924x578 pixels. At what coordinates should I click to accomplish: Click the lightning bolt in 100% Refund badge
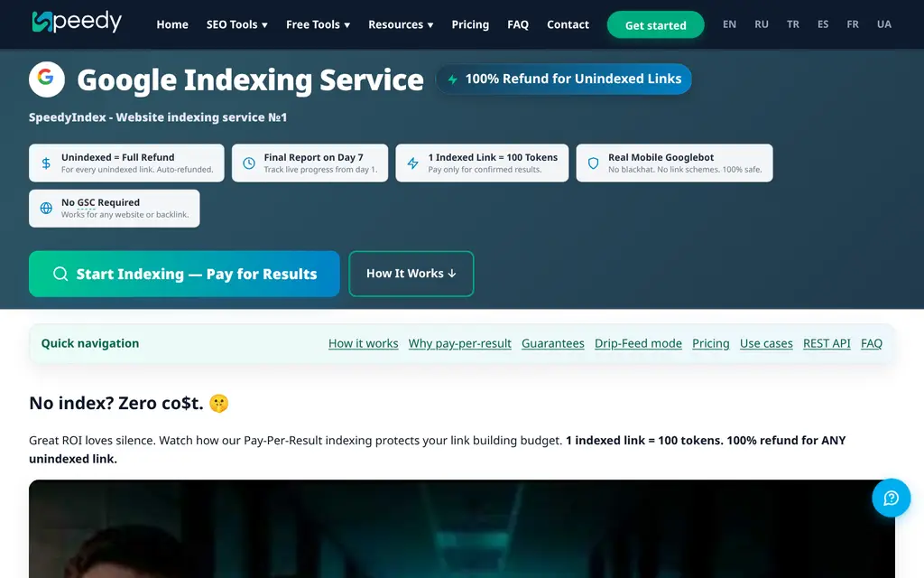tap(453, 79)
